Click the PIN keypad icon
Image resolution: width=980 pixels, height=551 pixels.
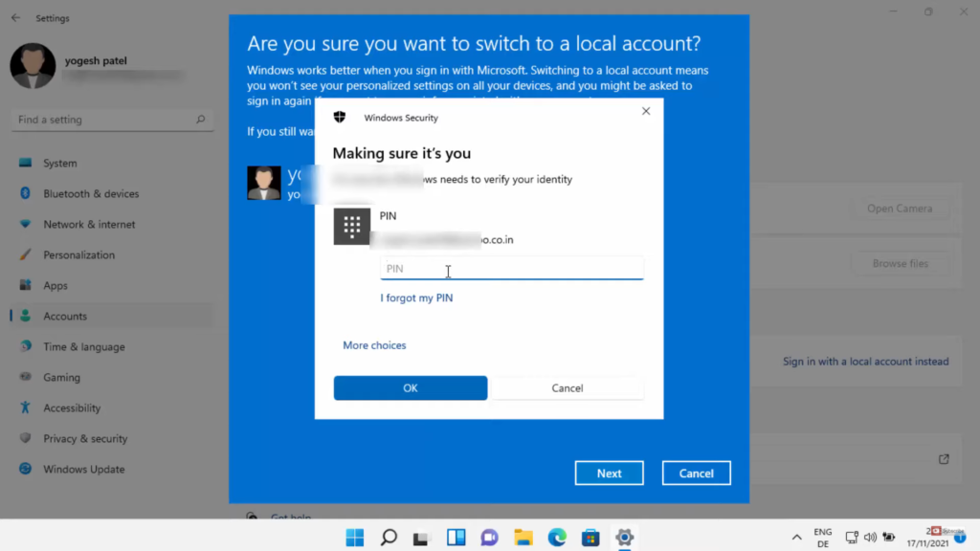pos(352,226)
